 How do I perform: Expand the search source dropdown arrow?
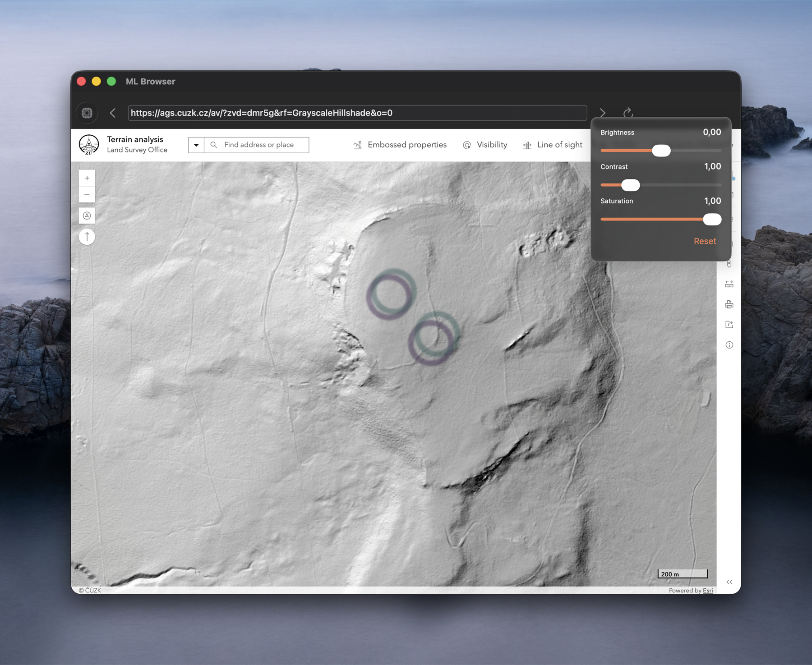tap(196, 145)
